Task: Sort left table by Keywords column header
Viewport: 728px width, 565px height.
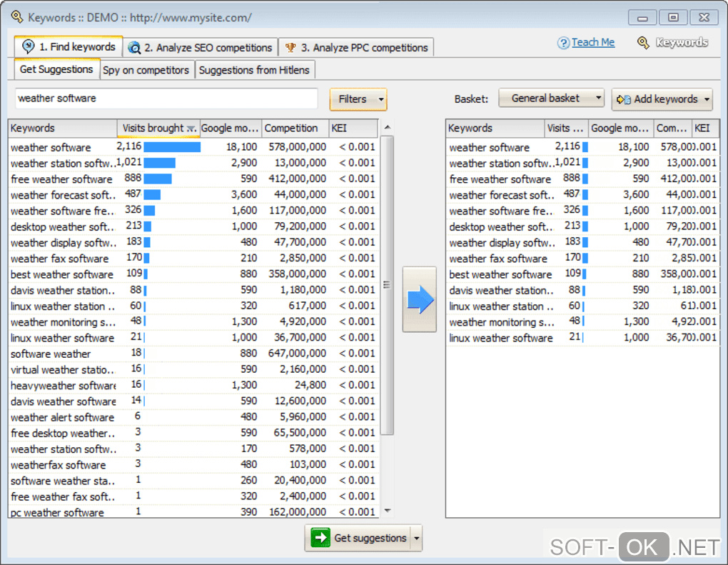Action: 62,129
